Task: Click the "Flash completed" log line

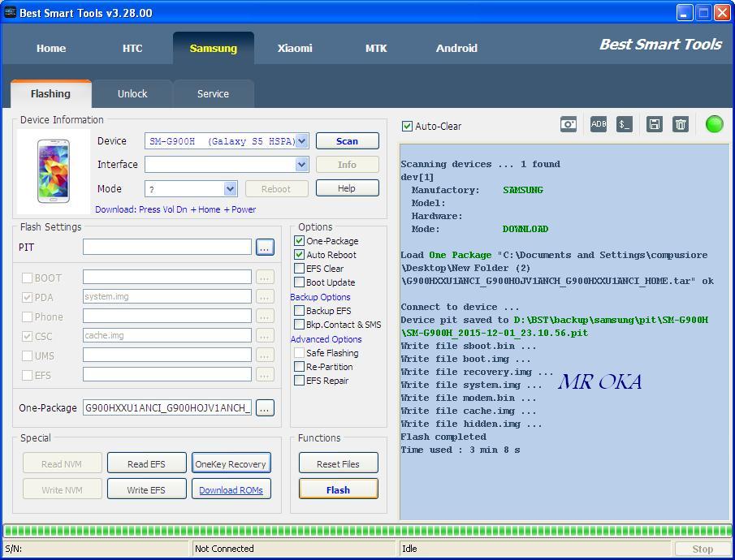Action: point(443,437)
